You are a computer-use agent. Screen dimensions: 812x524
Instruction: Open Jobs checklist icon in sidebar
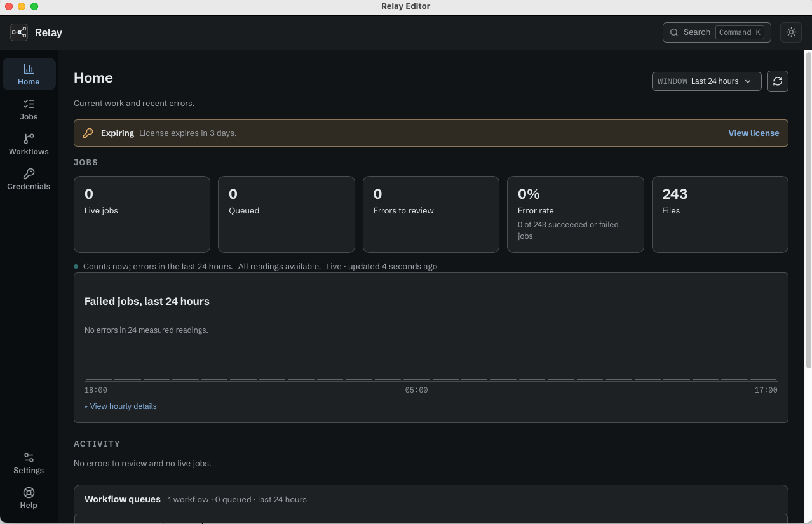click(x=29, y=104)
